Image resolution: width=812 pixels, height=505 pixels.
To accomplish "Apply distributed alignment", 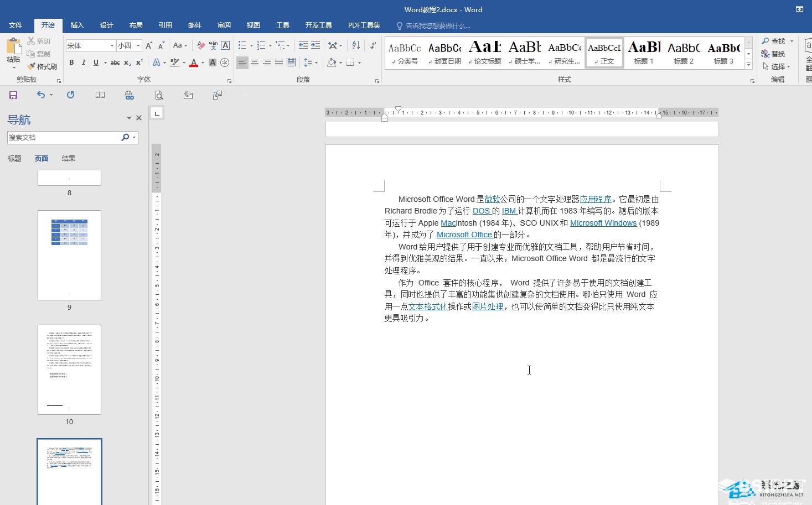I will click(291, 63).
